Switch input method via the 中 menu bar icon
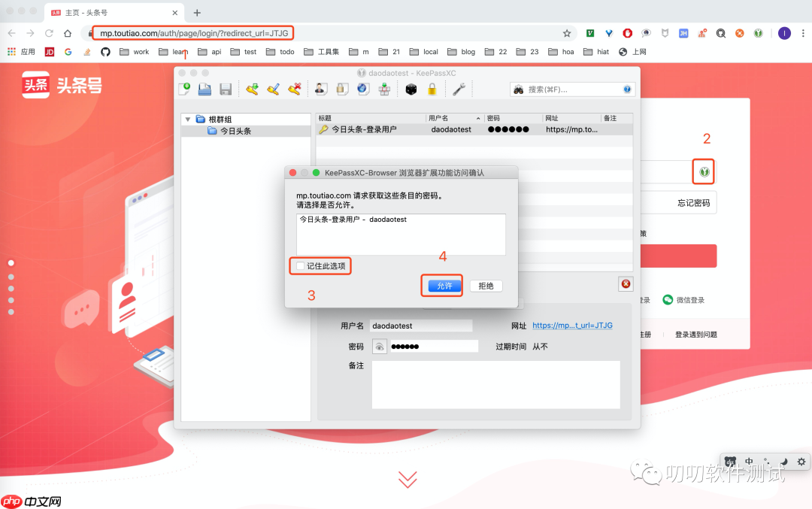This screenshot has height=509, width=812. [748, 460]
